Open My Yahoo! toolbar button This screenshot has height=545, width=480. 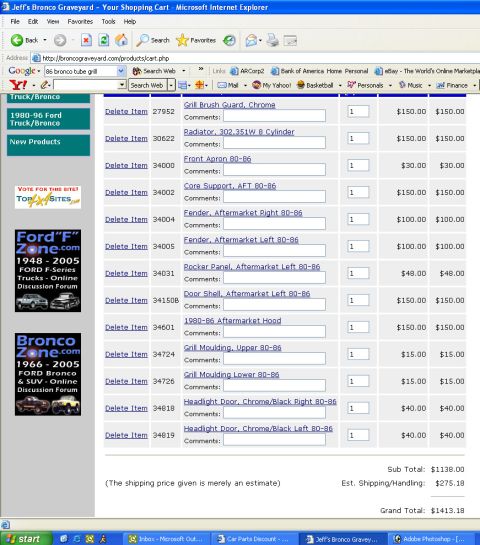click(272, 85)
